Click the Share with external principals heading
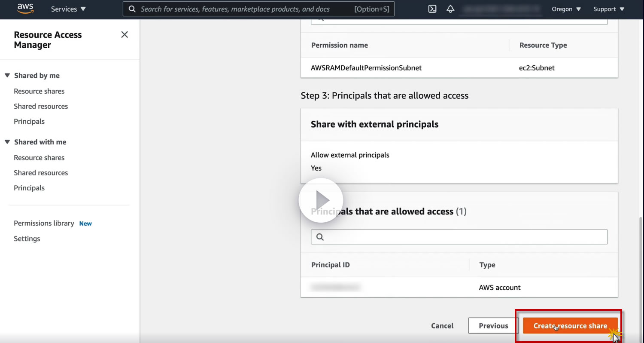Viewport: 644px width, 343px height. tap(375, 124)
